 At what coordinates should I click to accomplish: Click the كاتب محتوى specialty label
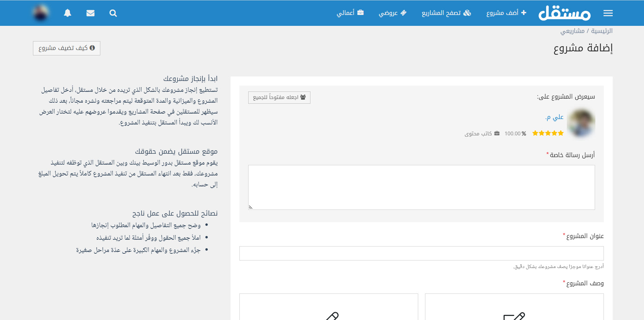[482, 134]
